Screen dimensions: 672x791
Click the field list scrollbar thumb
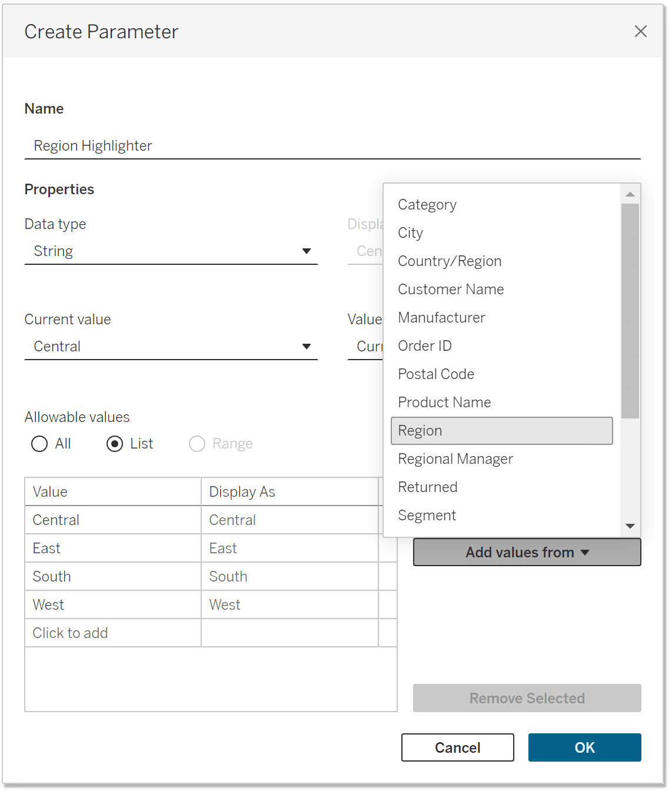pos(630,311)
